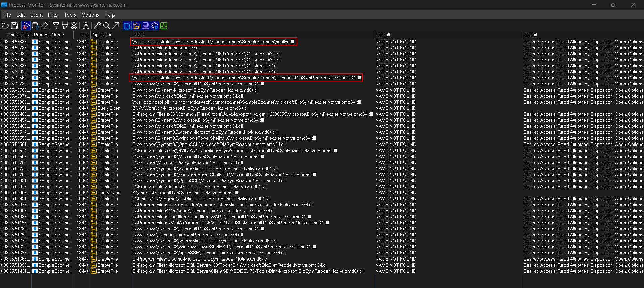The height and width of the screenshot is (288, 644).
Task: Click the Jump to Object arrow icon
Action: click(x=116, y=26)
